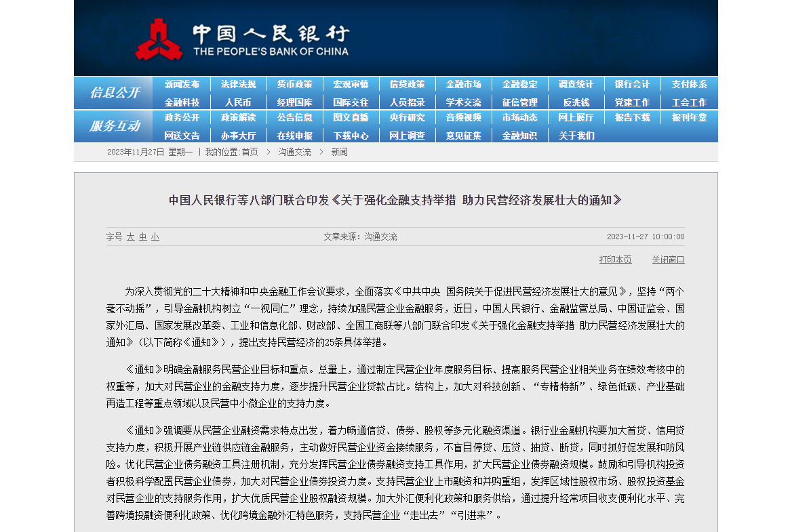
Task: Go to 金融科技 section
Action: pyautogui.click(x=182, y=102)
